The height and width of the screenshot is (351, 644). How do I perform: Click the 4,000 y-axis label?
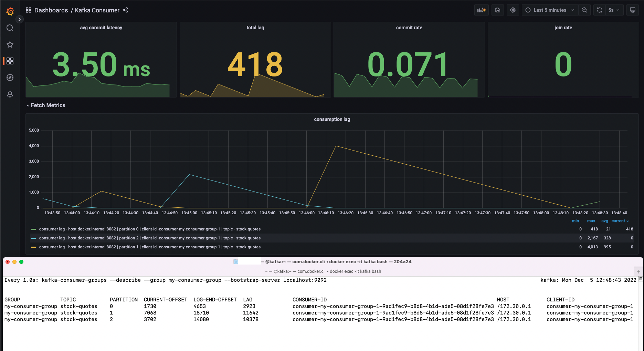coord(34,146)
